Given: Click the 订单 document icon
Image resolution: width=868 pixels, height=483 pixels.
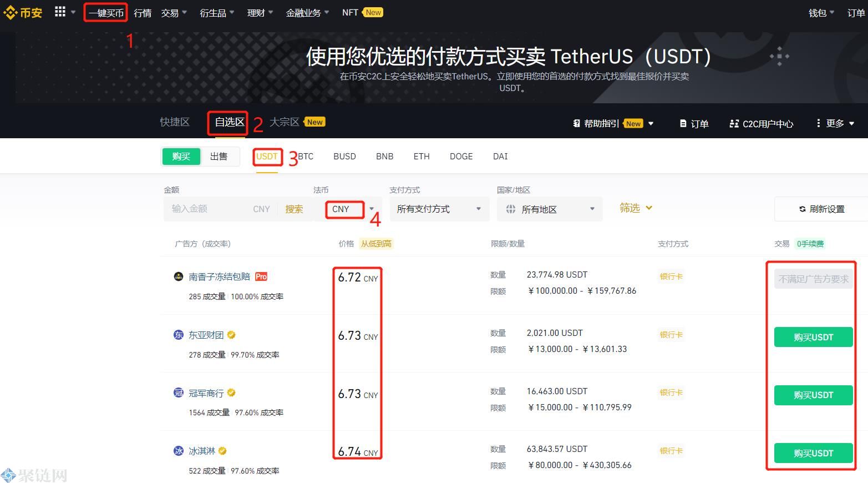Looking at the screenshot, I should point(683,124).
